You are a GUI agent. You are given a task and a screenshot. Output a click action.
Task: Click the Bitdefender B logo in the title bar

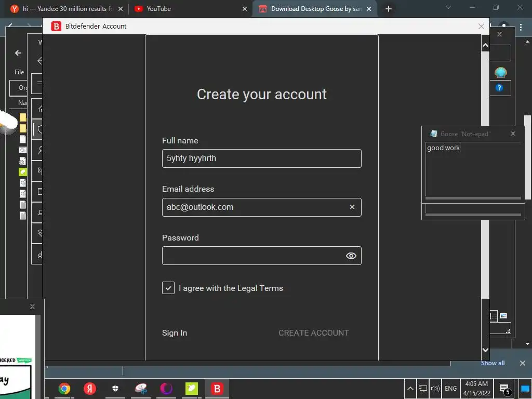56,26
